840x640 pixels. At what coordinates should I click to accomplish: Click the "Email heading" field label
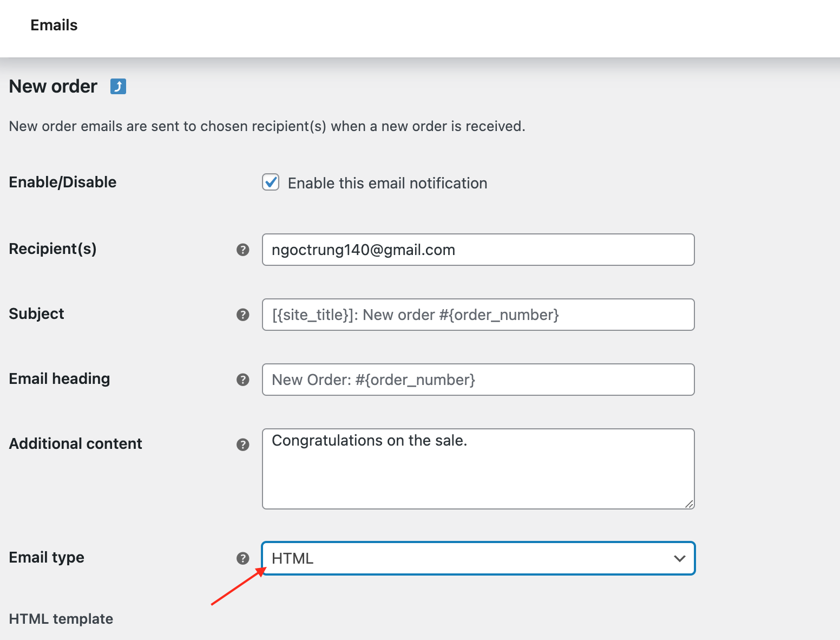pos(60,379)
